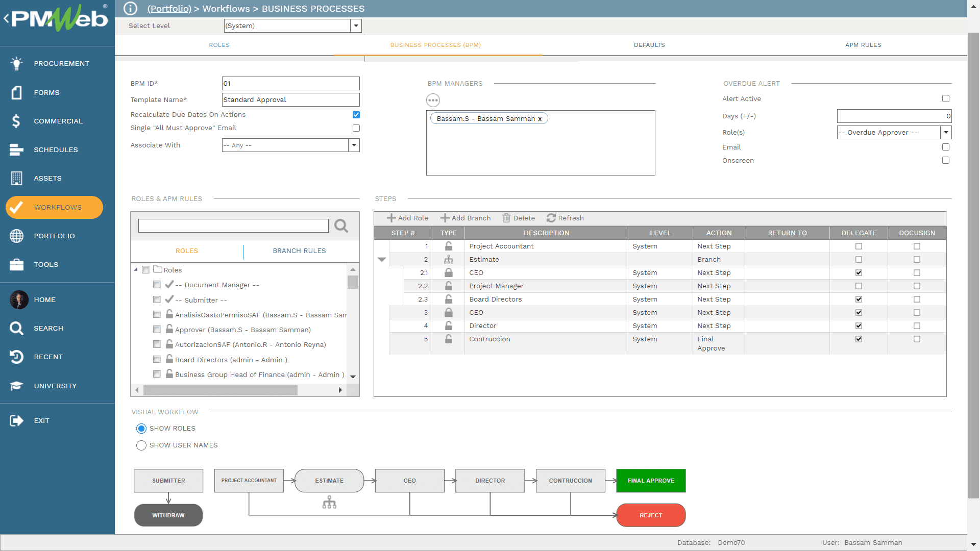Image resolution: width=980 pixels, height=551 pixels.
Task: Open the Overdue Approver roles dropdown
Action: (x=946, y=132)
